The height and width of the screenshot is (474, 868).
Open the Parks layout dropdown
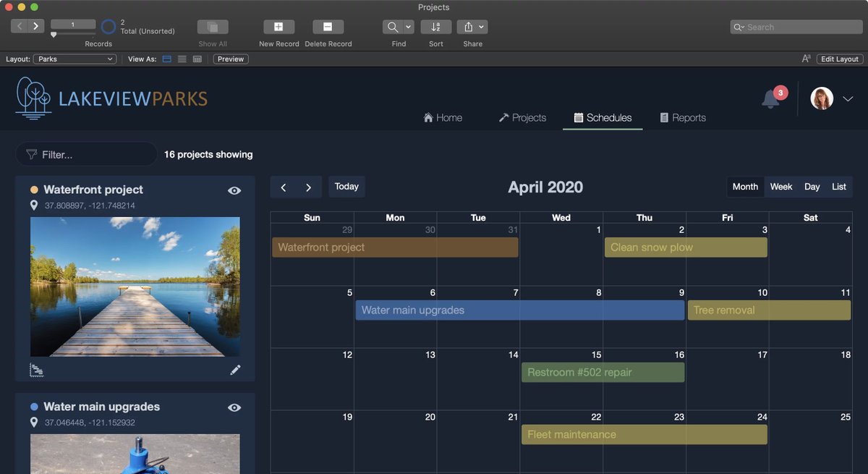(75, 59)
